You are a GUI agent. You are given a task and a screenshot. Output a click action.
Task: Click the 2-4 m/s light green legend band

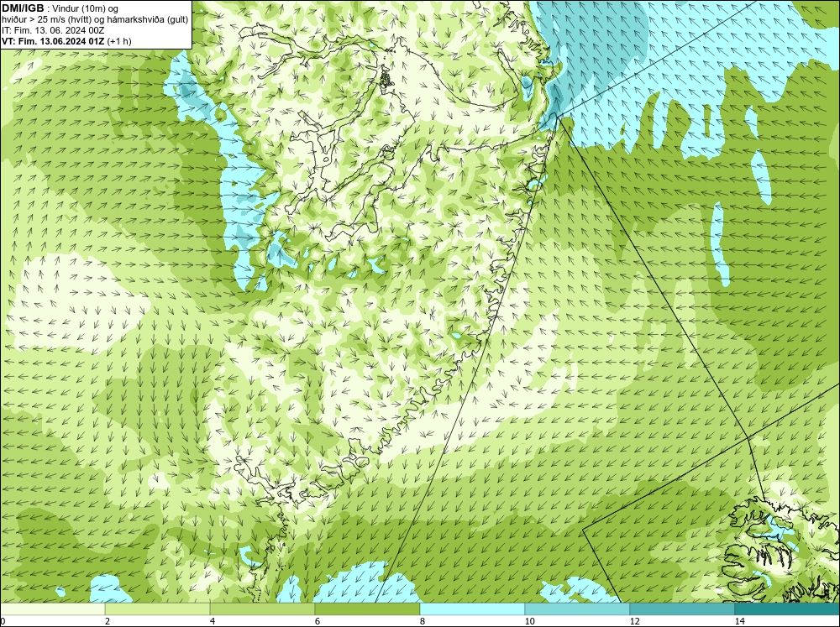point(158,609)
